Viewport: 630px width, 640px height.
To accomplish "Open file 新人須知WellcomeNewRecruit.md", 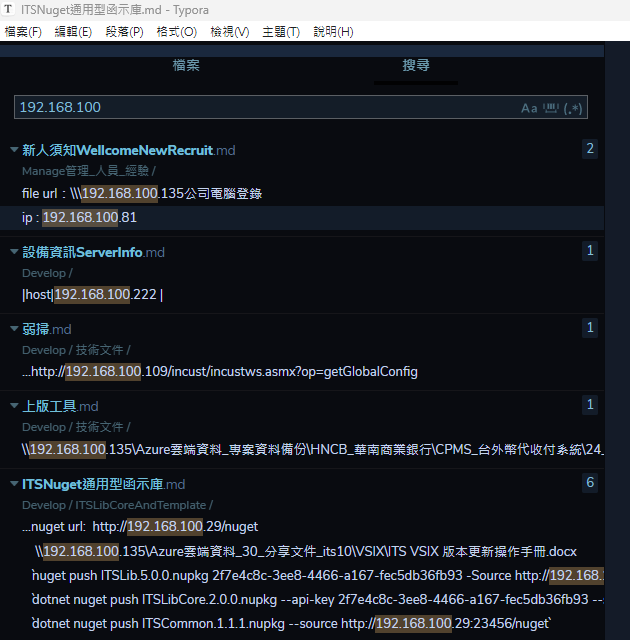I will tap(129, 150).
